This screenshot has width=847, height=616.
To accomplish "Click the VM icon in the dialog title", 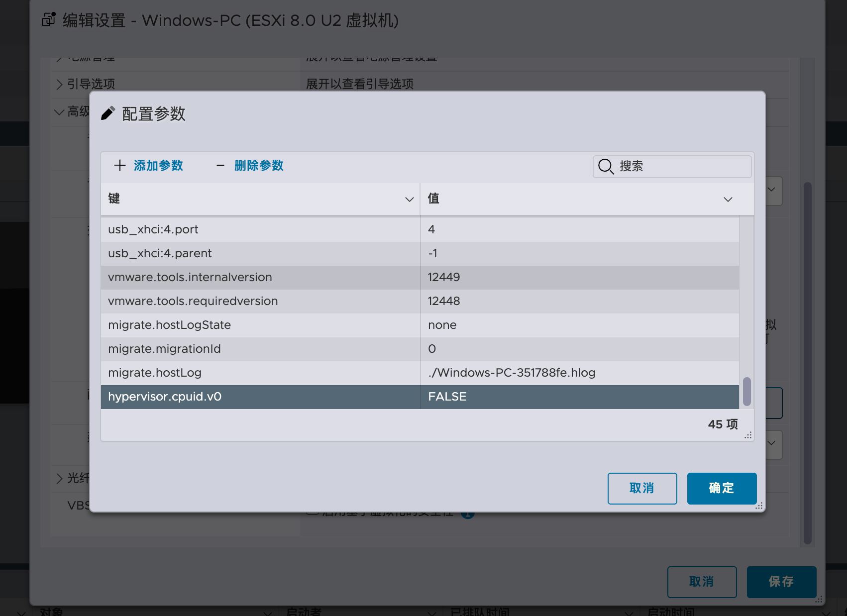I will [49, 19].
